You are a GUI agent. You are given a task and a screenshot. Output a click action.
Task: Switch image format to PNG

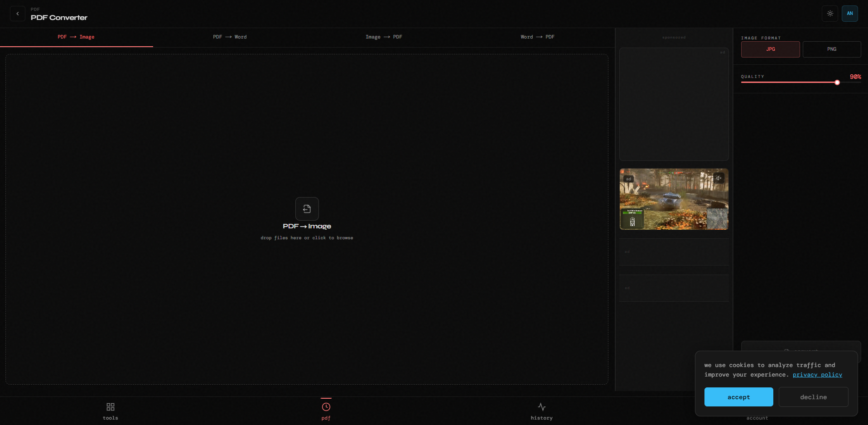831,49
